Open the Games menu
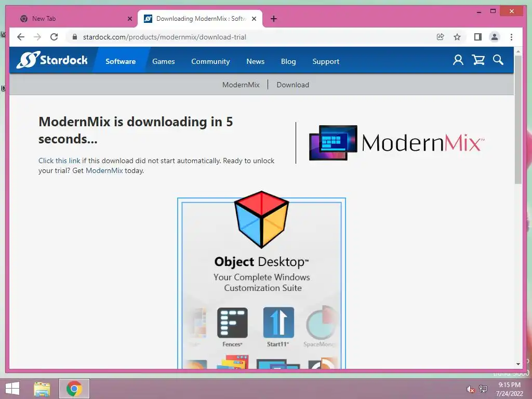Viewport: 532px width, 399px height. (x=164, y=61)
